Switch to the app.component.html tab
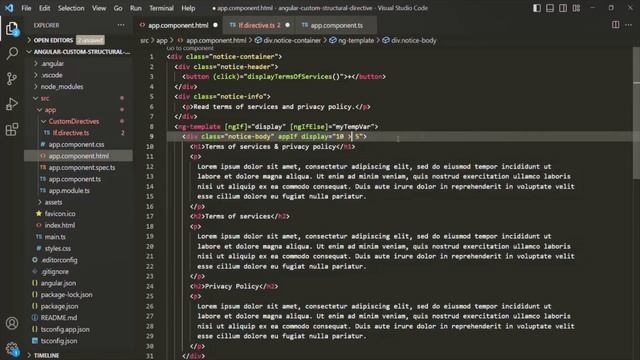640x360 pixels. 178,25
